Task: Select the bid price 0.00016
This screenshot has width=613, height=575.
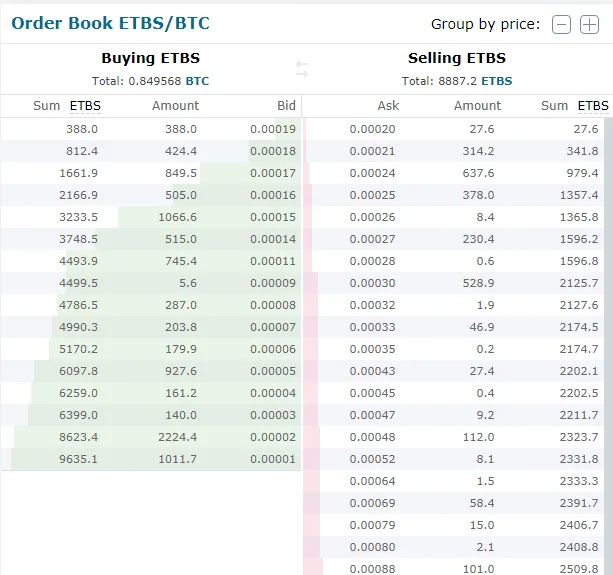Action: pos(273,195)
